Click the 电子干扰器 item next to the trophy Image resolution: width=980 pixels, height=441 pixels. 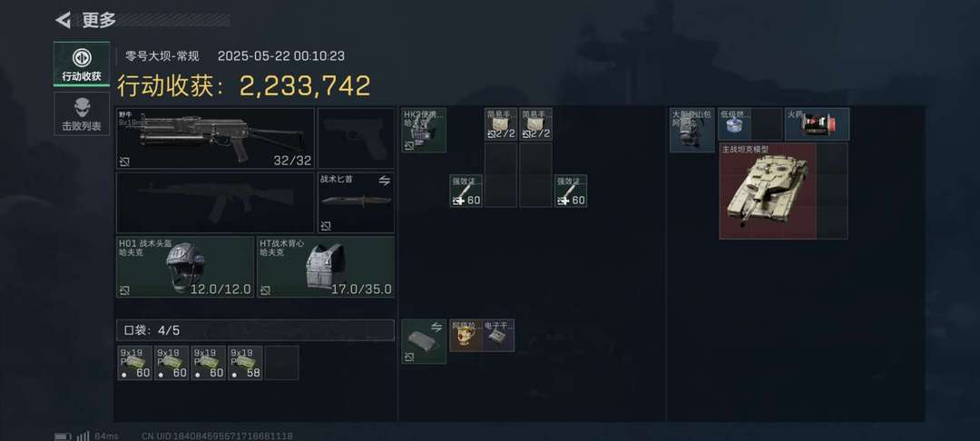tap(499, 336)
